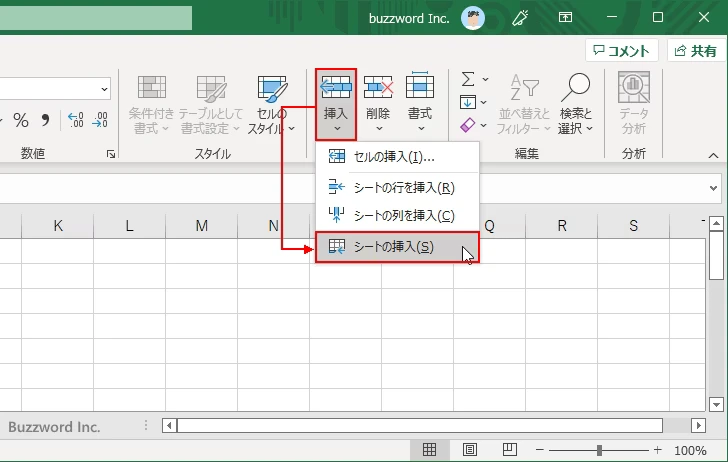Click the Delete (削除) cells icon
Image resolution: width=728 pixels, height=462 pixels.
tap(378, 87)
